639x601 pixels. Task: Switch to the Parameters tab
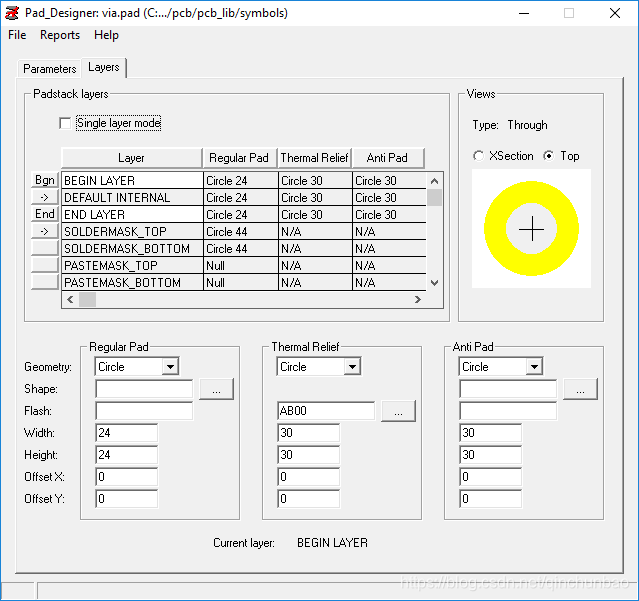tap(50, 69)
